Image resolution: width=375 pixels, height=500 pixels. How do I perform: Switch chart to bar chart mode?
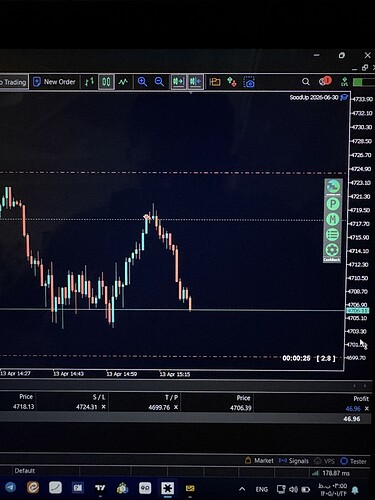coord(89,82)
